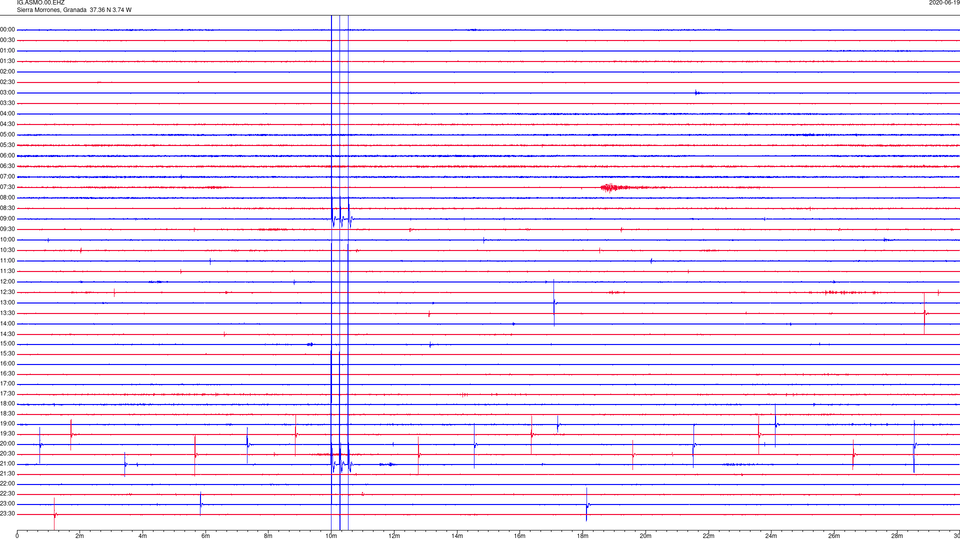Click the 2m tick label on time axis

click(80, 536)
